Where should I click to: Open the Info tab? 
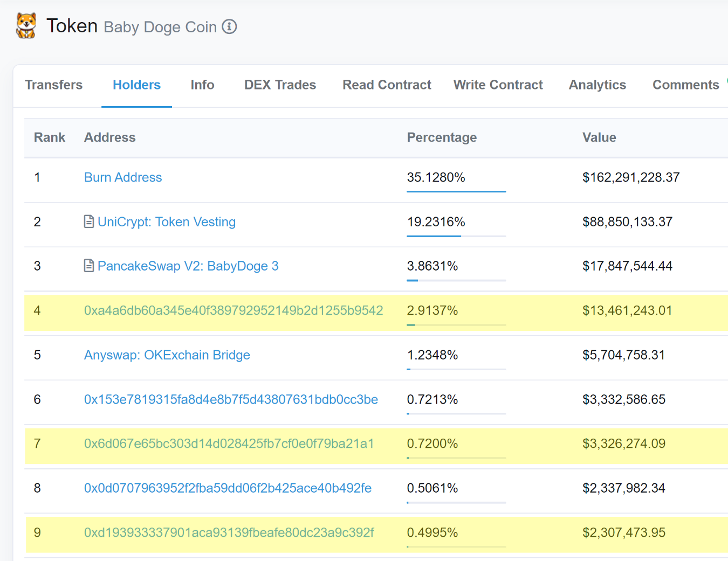click(x=202, y=85)
